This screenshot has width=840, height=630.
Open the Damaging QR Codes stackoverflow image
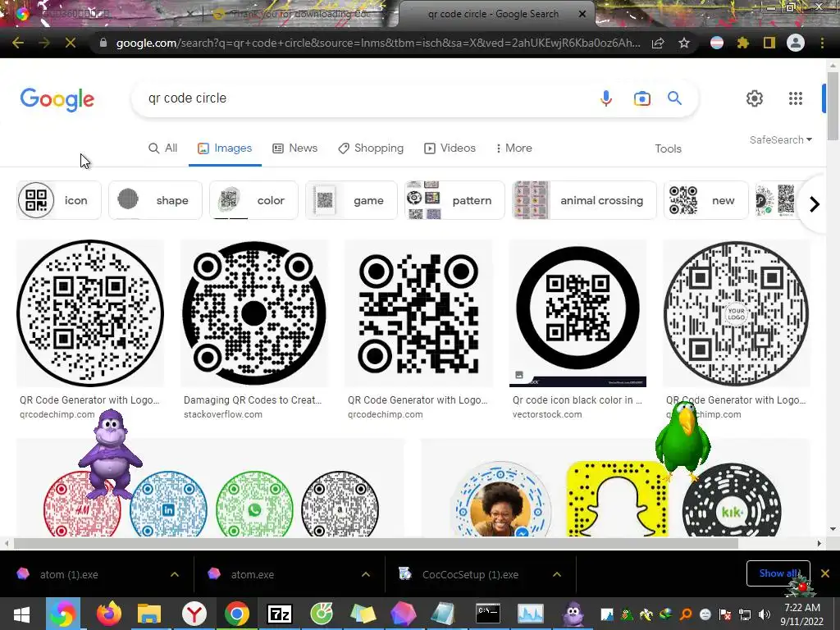tap(254, 313)
